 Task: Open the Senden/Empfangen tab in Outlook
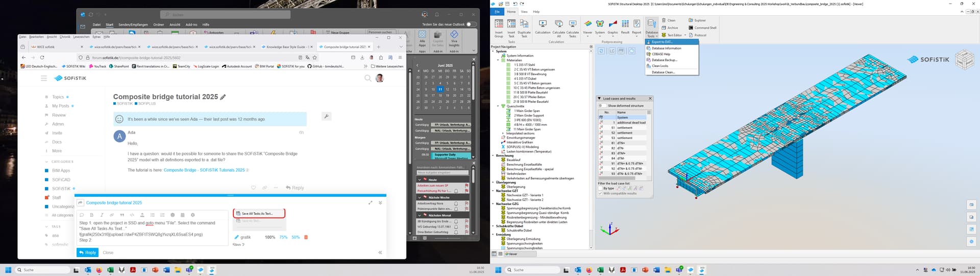133,25
